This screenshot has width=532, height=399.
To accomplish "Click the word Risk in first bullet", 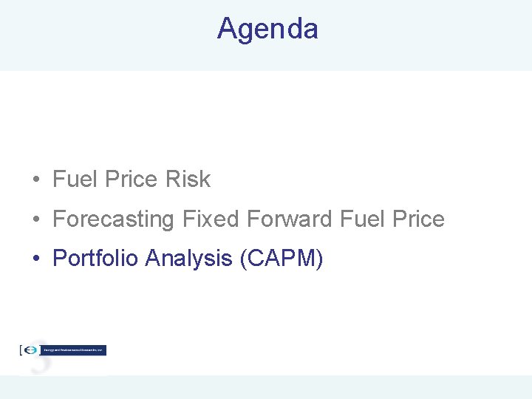I will [188, 180].
